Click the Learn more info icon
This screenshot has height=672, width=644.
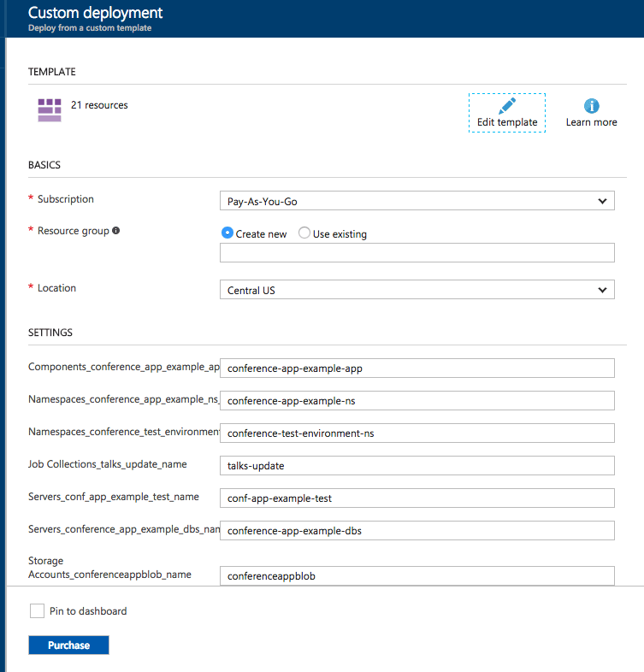591,106
